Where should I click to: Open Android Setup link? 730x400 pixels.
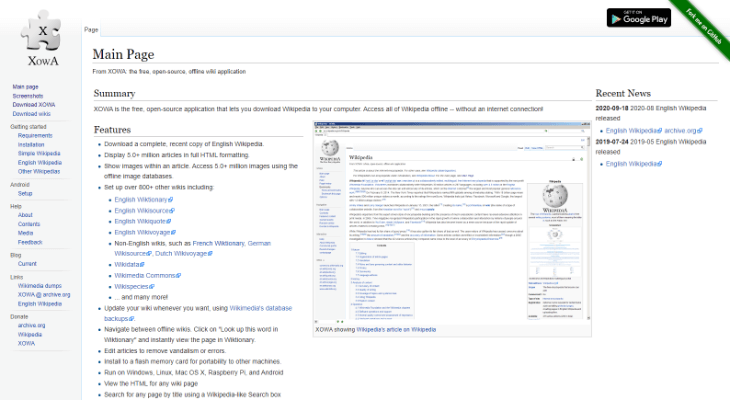pyautogui.click(x=25, y=193)
